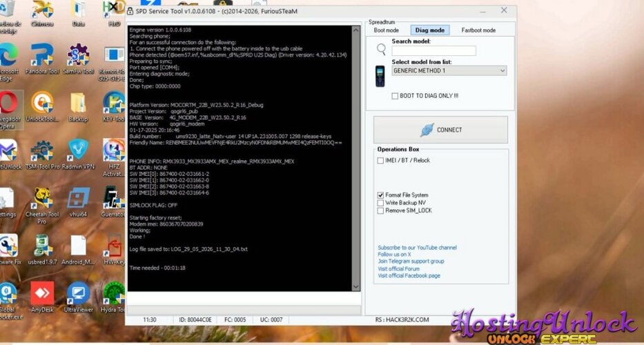Enable BOOT TO DIAG ONLY checkbox
644x345 pixels.
coord(395,96)
